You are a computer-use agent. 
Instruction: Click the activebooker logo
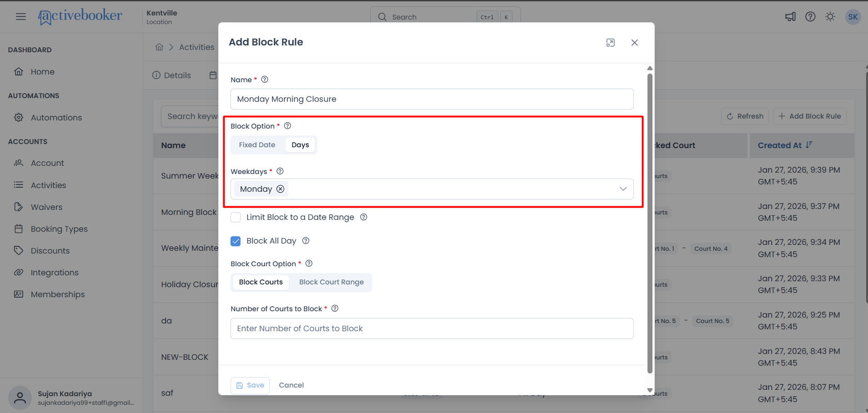click(x=80, y=16)
